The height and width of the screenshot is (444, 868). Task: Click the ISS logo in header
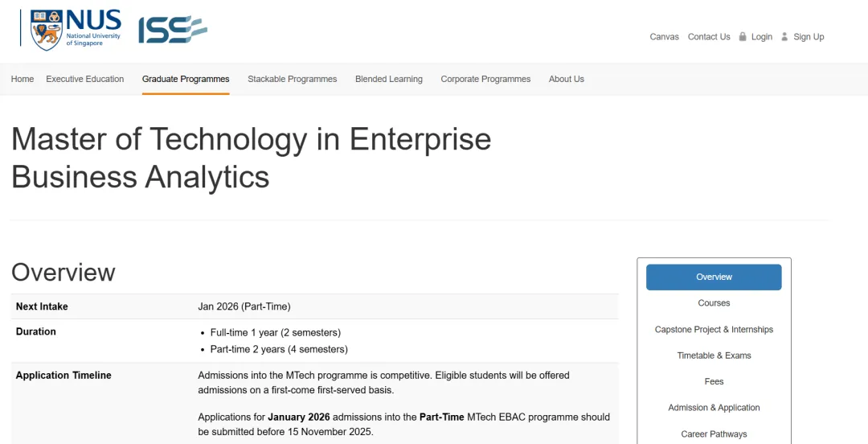pos(172,31)
